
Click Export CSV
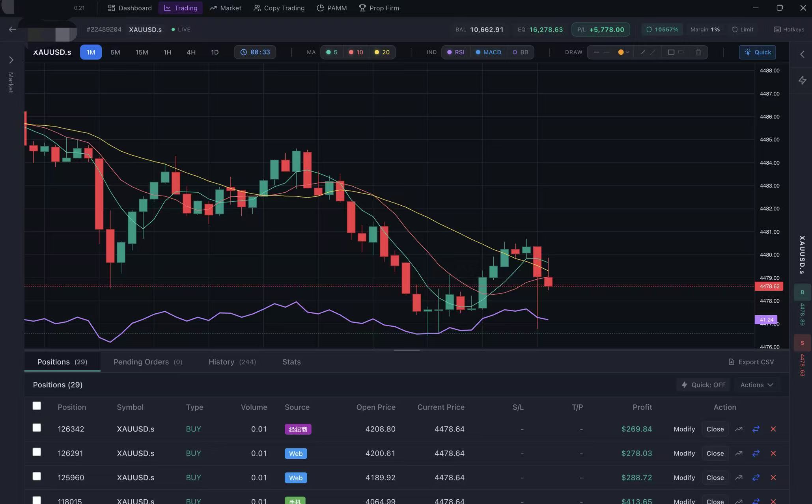tap(751, 362)
